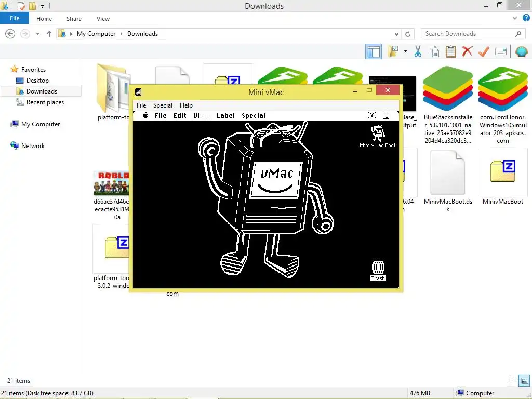Open the Customize Quick Access Toolbar dropdown

[x=43, y=6]
